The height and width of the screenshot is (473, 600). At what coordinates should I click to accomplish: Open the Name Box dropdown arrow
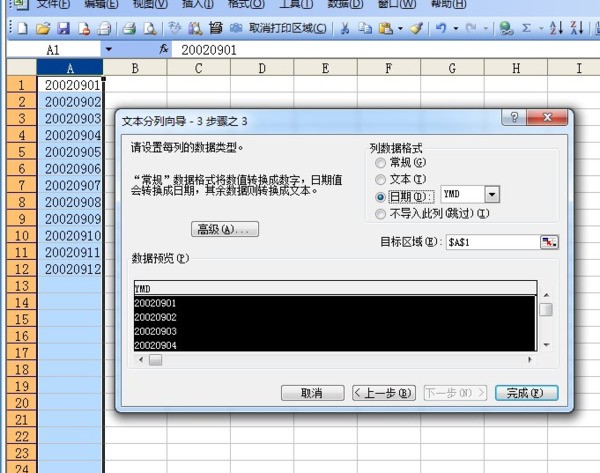(x=109, y=49)
